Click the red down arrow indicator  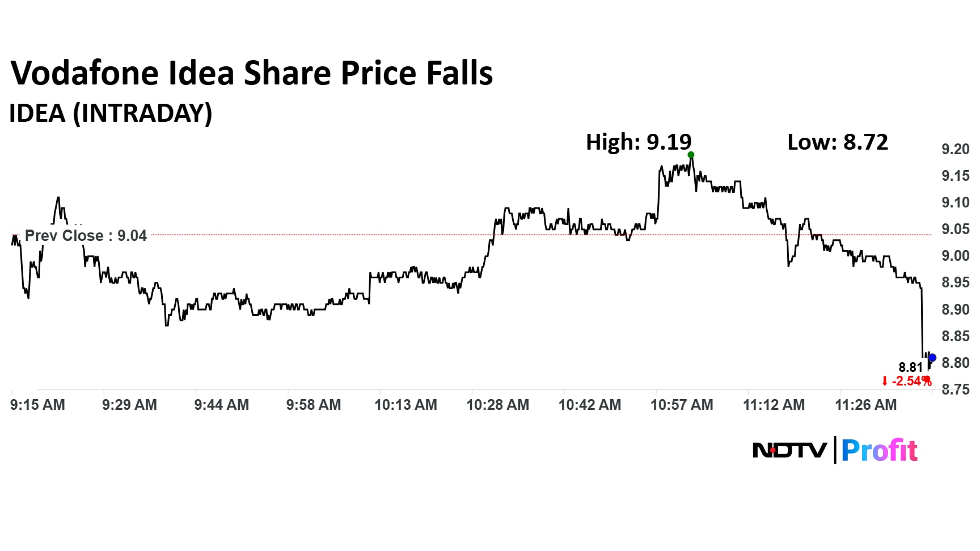click(885, 382)
